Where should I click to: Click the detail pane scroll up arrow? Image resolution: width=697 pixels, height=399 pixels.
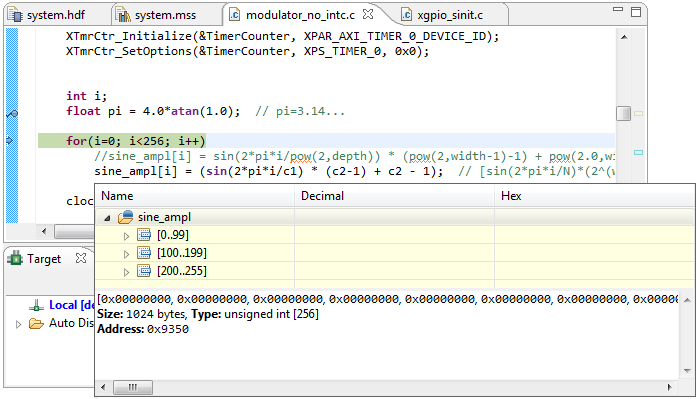click(687, 300)
